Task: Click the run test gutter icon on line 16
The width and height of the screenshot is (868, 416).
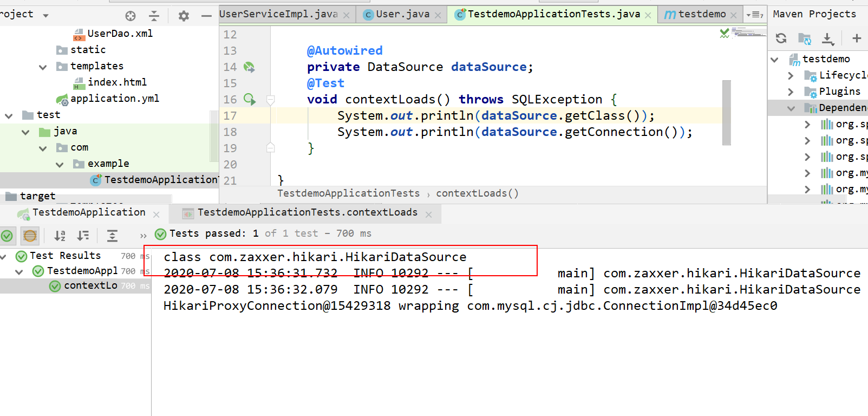Action: (x=249, y=99)
